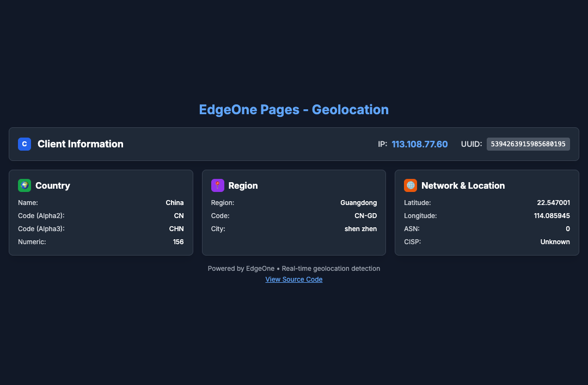Select the longitude value 114.085945
Screen dimensions: 588x385
coord(552,216)
